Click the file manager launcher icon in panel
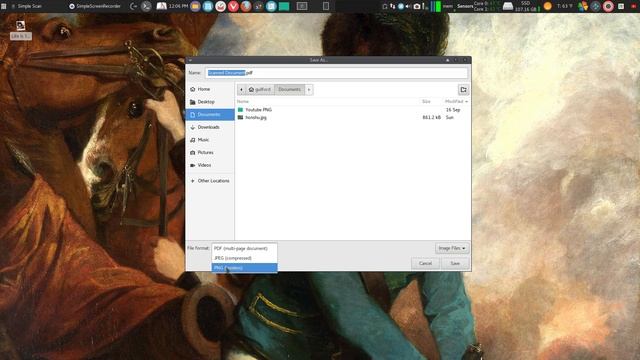 point(195,6)
